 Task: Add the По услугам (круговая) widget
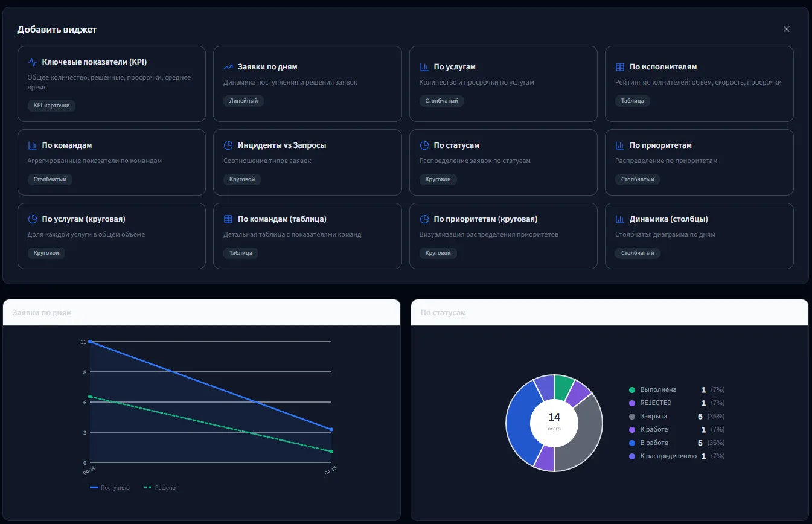pos(112,235)
